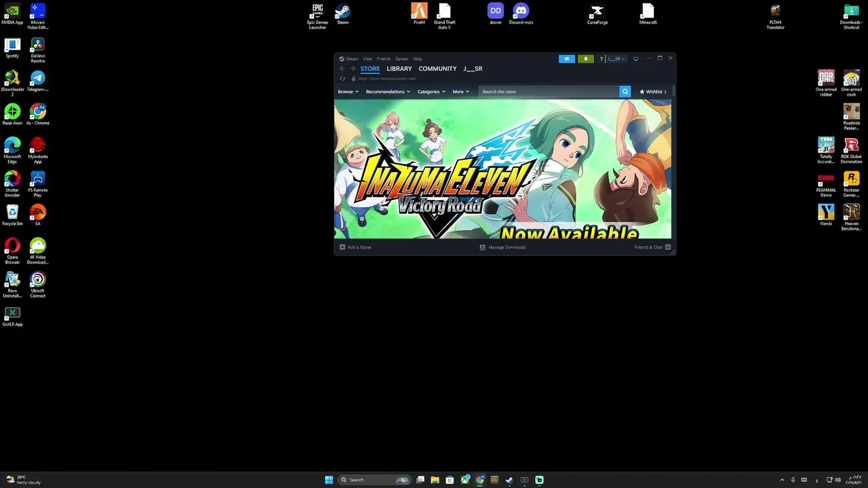The width and height of the screenshot is (868, 488).
Task: Select the RISK Global Domination icon
Action: click(851, 150)
